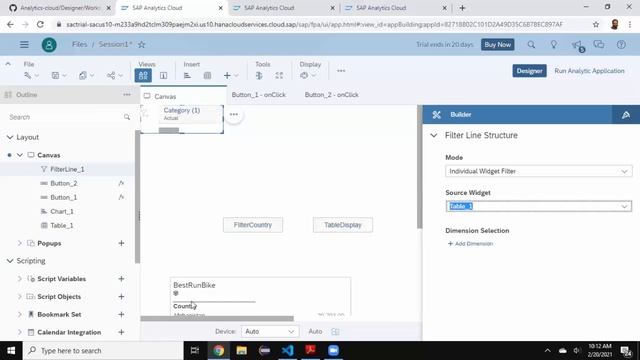Open the Source Widget dropdown
Viewport: 640px width, 360px height.
[x=538, y=206]
